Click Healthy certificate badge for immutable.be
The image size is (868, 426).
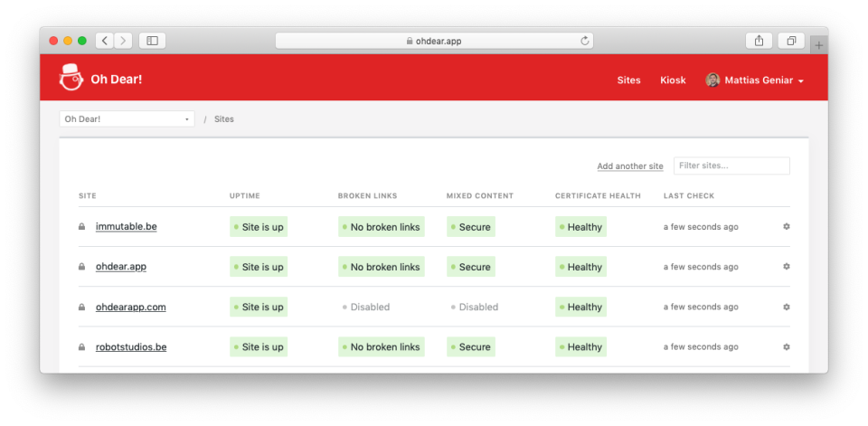pos(580,227)
